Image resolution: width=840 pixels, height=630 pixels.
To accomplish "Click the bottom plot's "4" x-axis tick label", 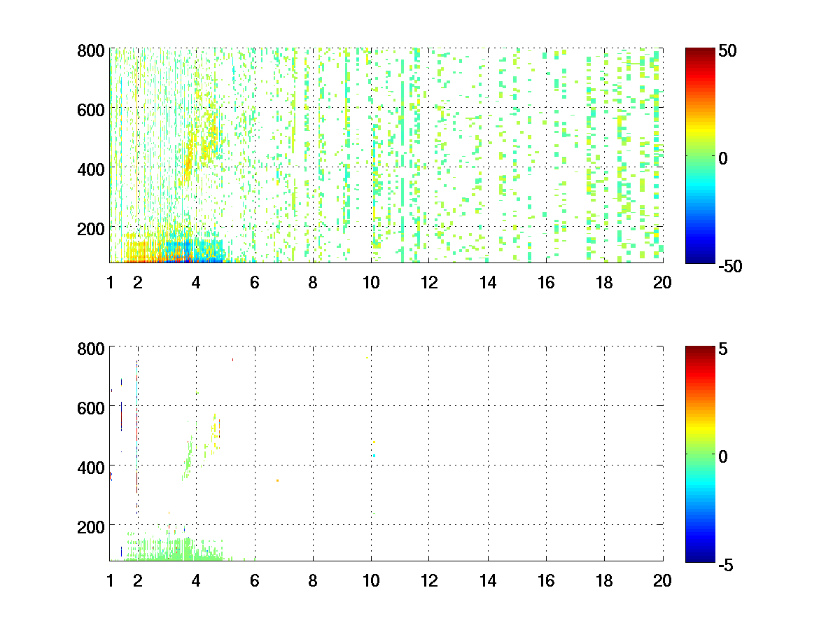I will 196,580.
